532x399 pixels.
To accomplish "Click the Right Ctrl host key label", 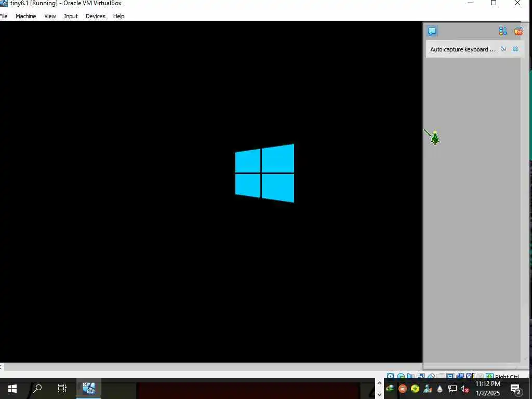I will pyautogui.click(x=507, y=376).
